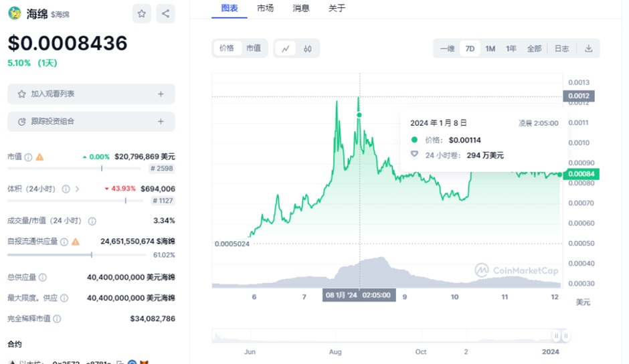This screenshot has height=364, width=629.
Task: Select the 1M time range button
Action: click(x=490, y=48)
